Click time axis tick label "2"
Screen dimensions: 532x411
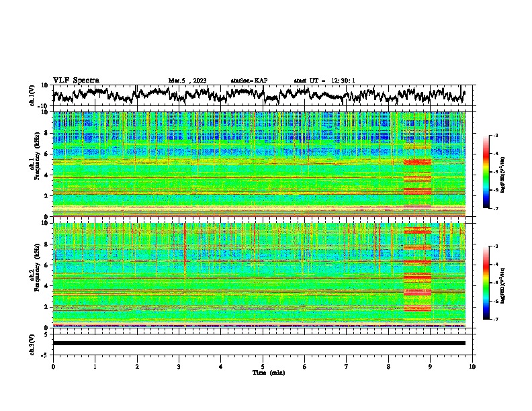(137, 367)
